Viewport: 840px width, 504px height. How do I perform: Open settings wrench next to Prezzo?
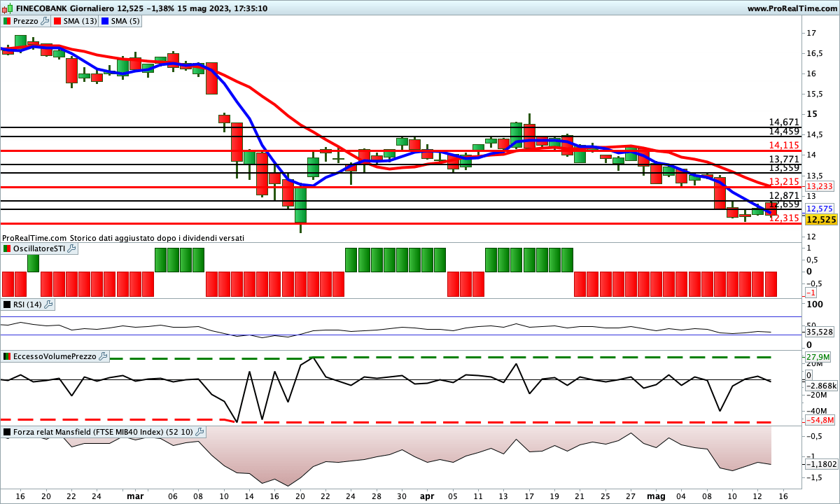tap(45, 21)
